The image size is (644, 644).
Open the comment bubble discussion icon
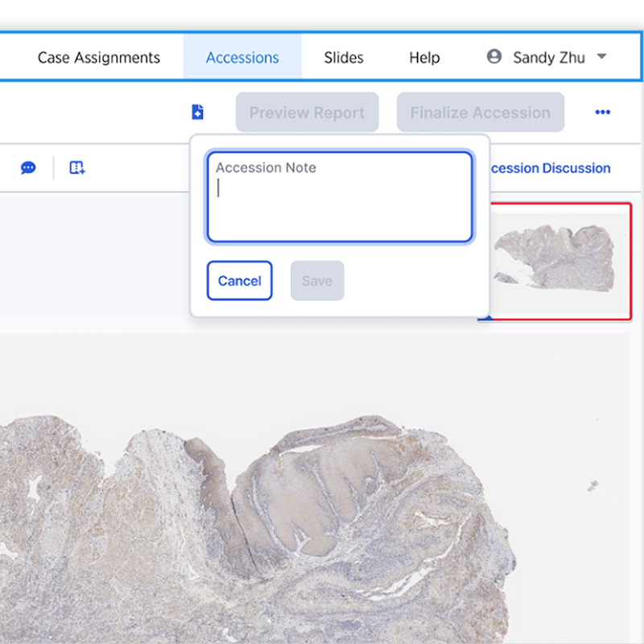28,167
